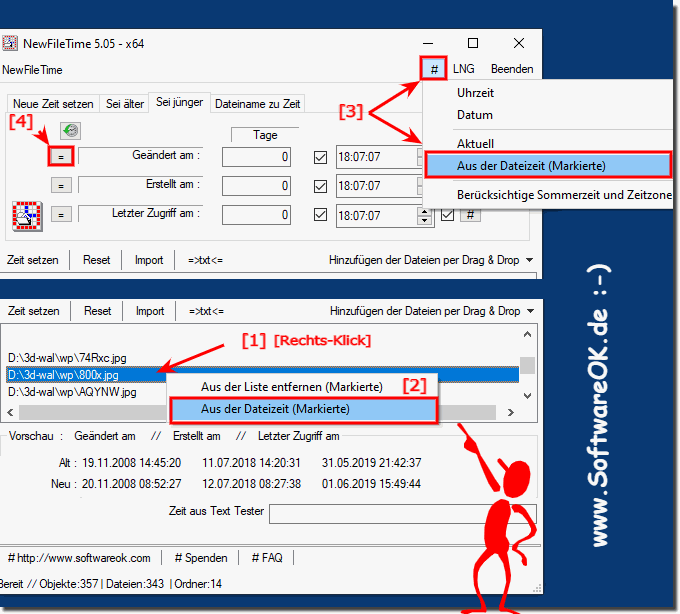Image resolution: width=680 pixels, height=614 pixels.
Task: Toggle the time checkbox in Letzter Zugriff row
Action: tap(320, 215)
